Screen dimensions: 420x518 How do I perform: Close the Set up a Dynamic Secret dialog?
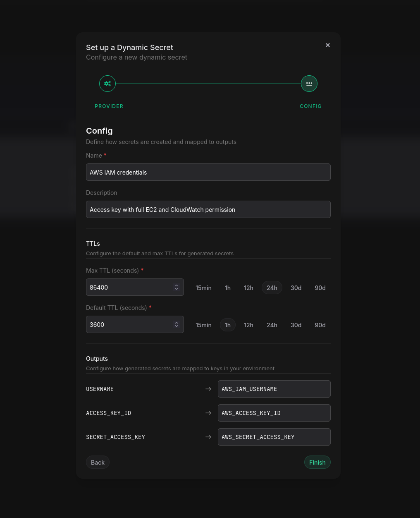point(328,45)
